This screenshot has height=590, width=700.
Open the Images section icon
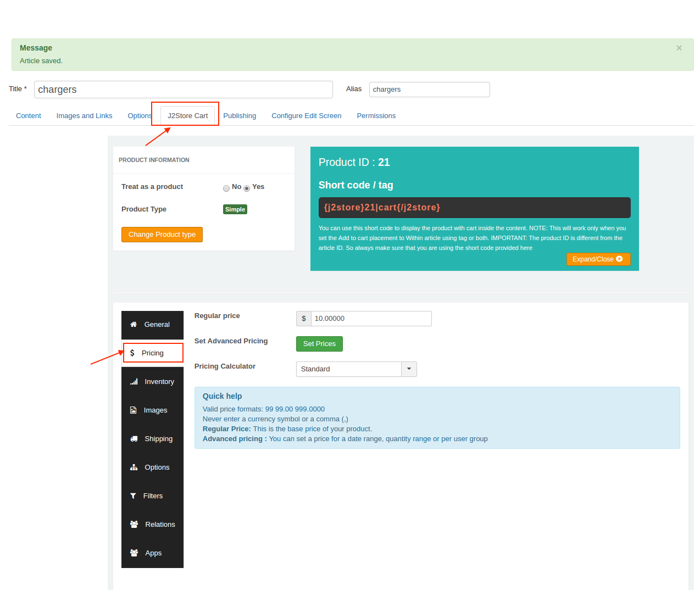pos(134,410)
